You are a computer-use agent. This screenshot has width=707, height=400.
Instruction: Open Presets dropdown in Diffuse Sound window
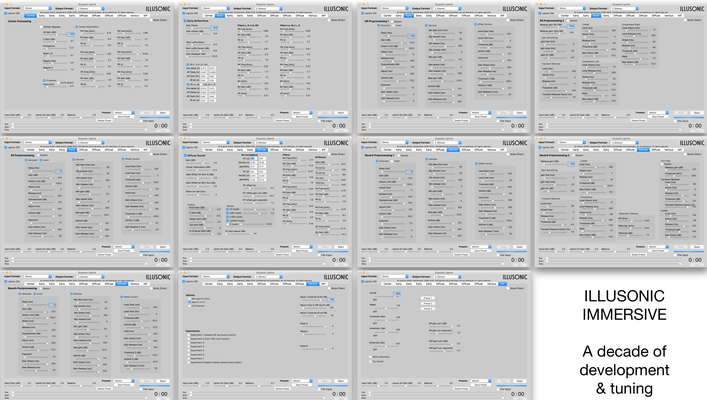302,247
